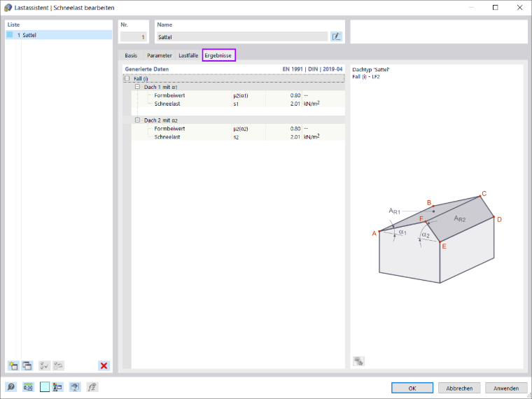Maximize the Lastassistent dialog window

496,8
